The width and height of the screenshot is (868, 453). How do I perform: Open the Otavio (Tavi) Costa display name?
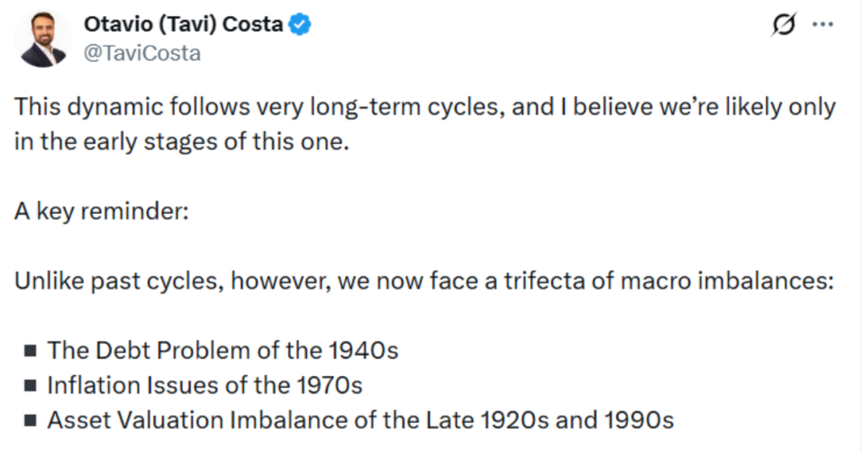[x=183, y=25]
